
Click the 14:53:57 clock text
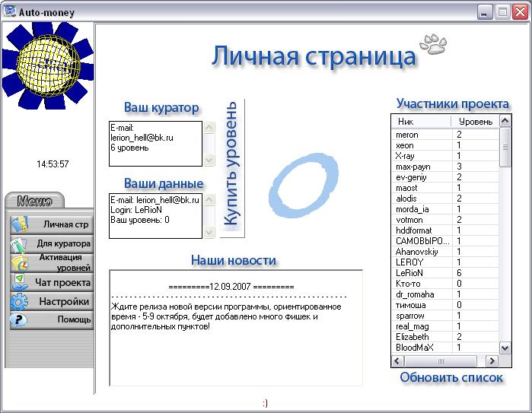53,164
